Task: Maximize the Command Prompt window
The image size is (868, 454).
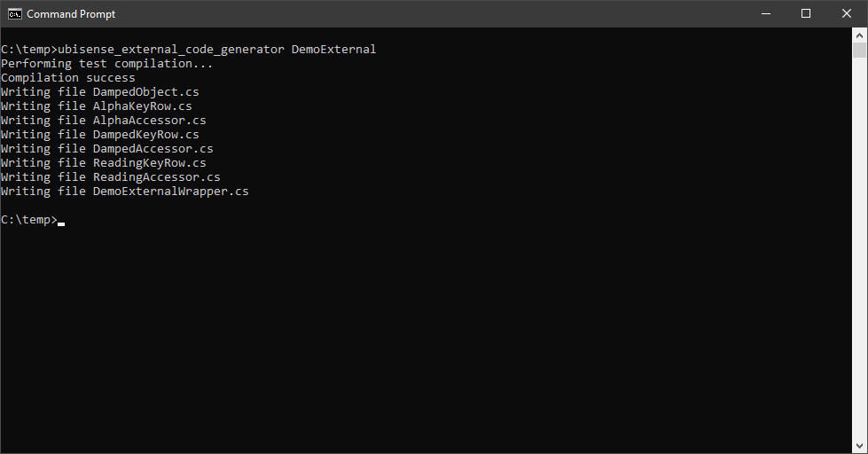Action: [806, 14]
